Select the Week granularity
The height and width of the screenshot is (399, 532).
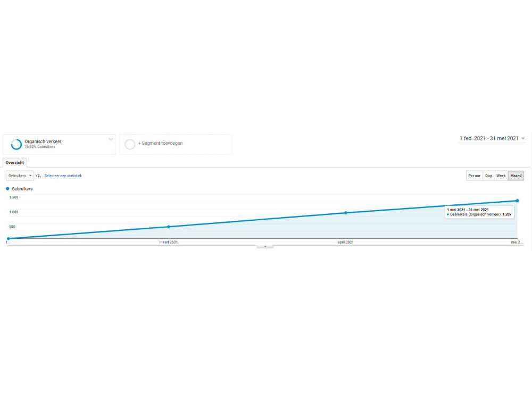[x=501, y=176]
